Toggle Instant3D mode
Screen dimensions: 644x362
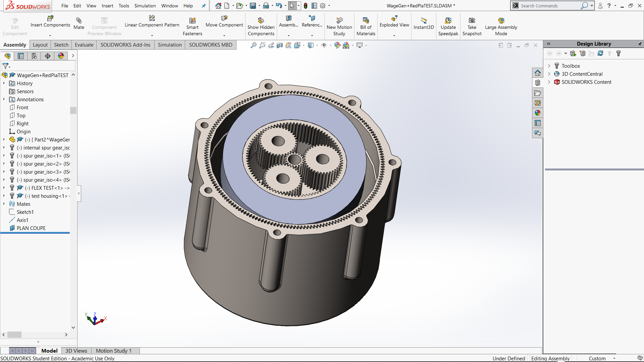(x=424, y=21)
